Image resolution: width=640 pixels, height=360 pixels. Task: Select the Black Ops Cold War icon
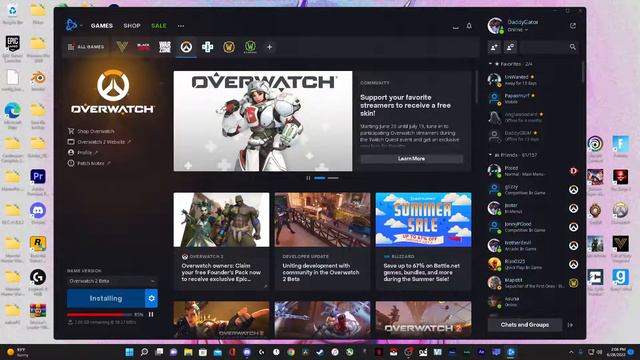(x=143, y=47)
